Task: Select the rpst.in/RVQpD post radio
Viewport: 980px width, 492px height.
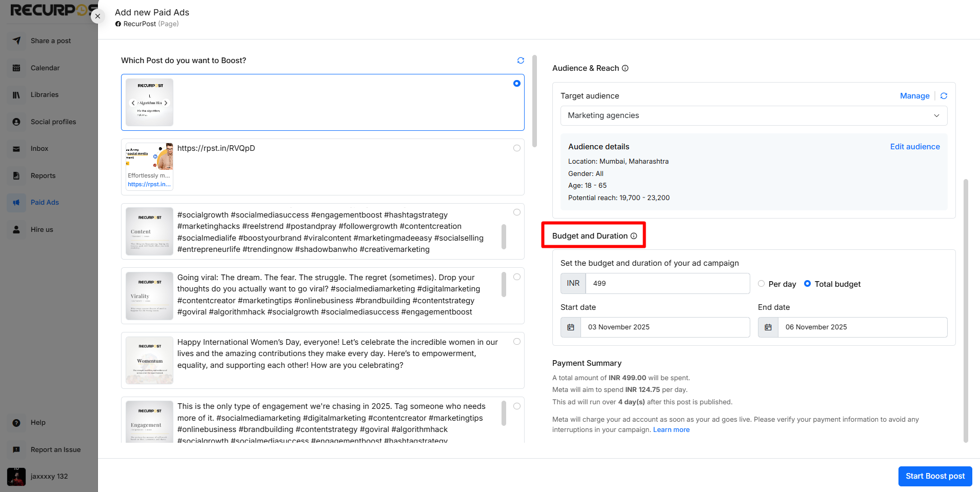Action: [x=516, y=148]
